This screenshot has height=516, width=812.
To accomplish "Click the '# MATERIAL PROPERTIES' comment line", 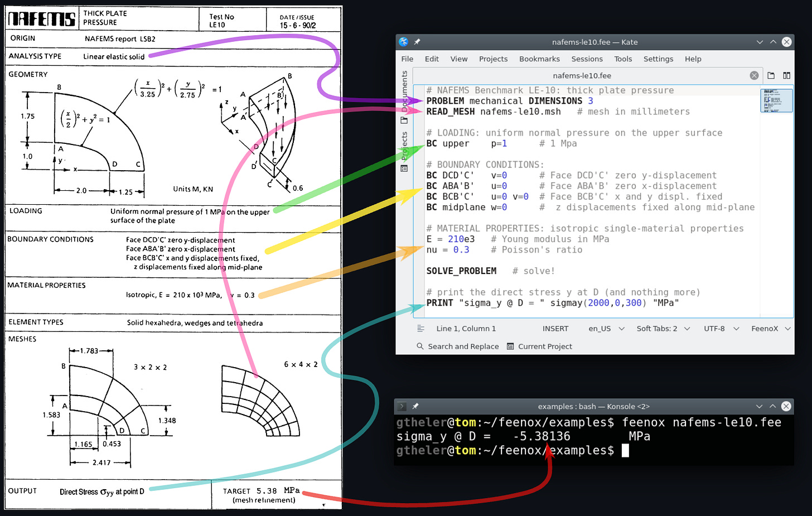I will tap(585, 228).
